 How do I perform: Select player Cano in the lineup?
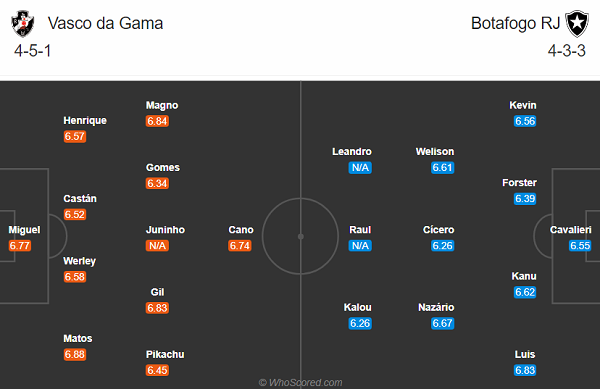[241, 229]
